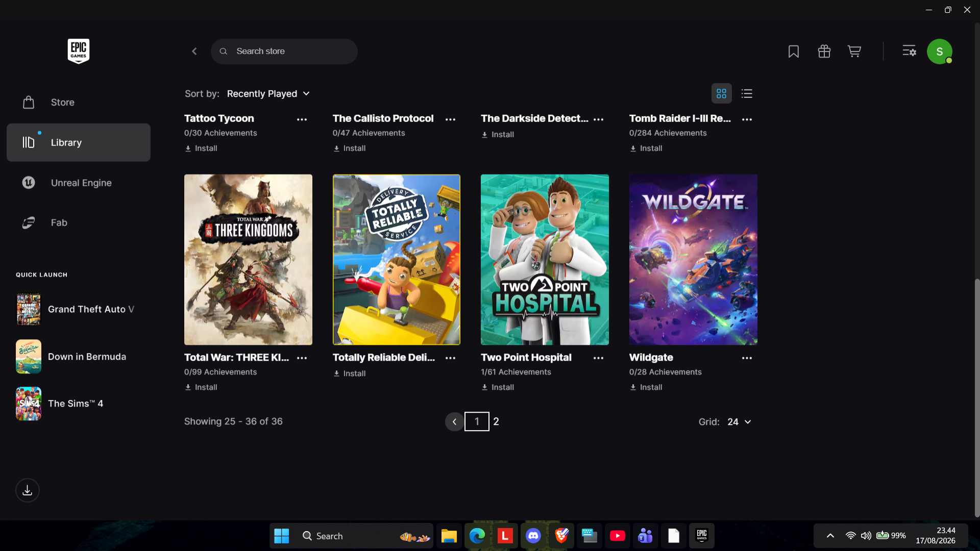Open the Sort by Recently Played dropdown
The height and width of the screenshot is (551, 980).
(268, 94)
